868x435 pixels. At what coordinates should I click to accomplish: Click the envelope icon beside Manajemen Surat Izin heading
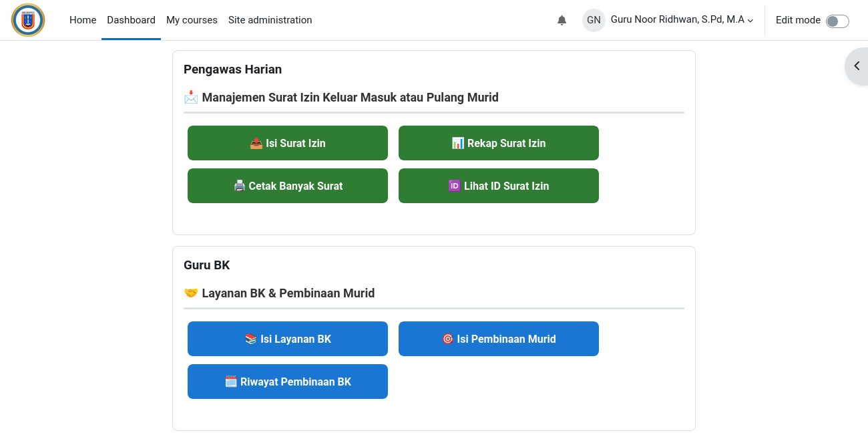[191, 98]
